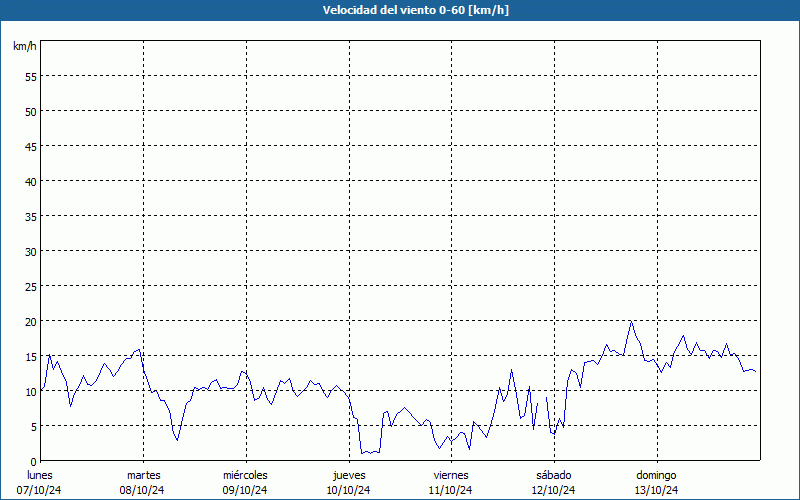The height and width of the screenshot is (500, 800).
Task: Click the km/h unit label on axis
Action: [x=25, y=47]
